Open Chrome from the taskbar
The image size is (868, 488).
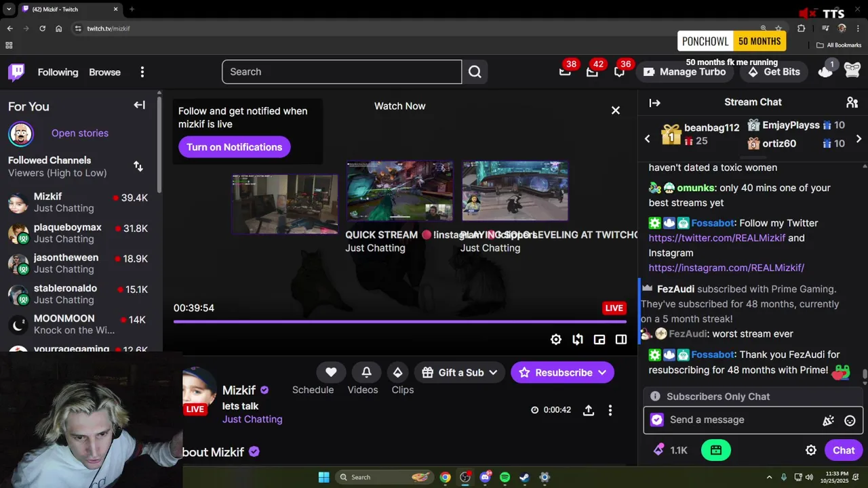445,477
